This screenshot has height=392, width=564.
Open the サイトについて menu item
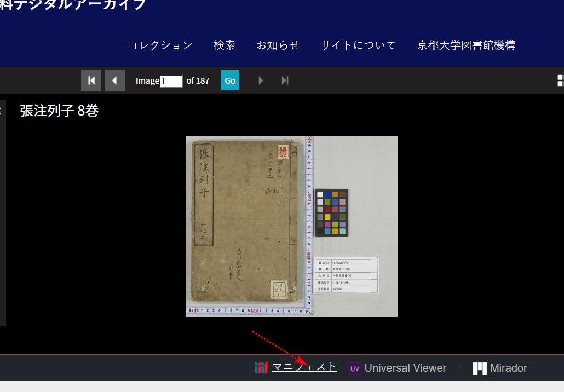click(358, 45)
